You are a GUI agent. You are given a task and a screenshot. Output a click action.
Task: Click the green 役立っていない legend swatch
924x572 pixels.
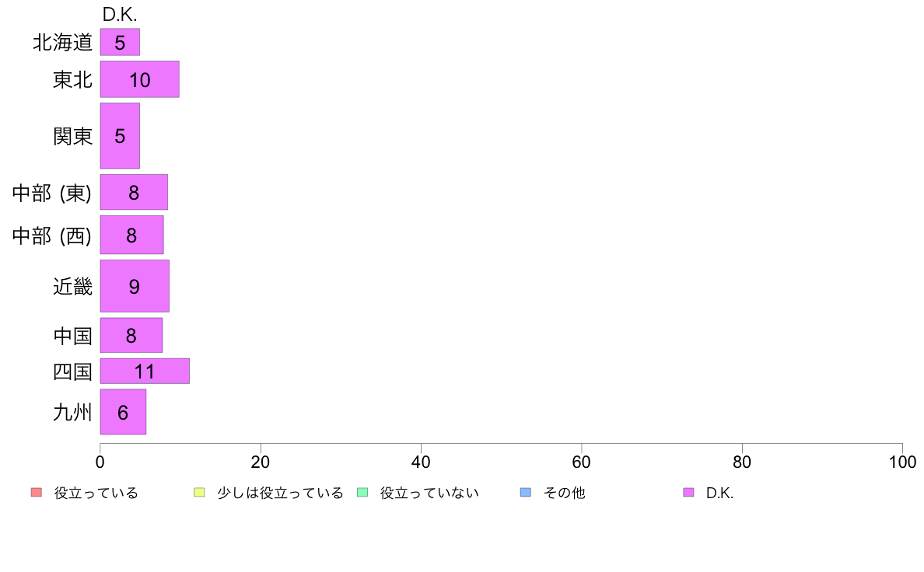pyautogui.click(x=362, y=493)
